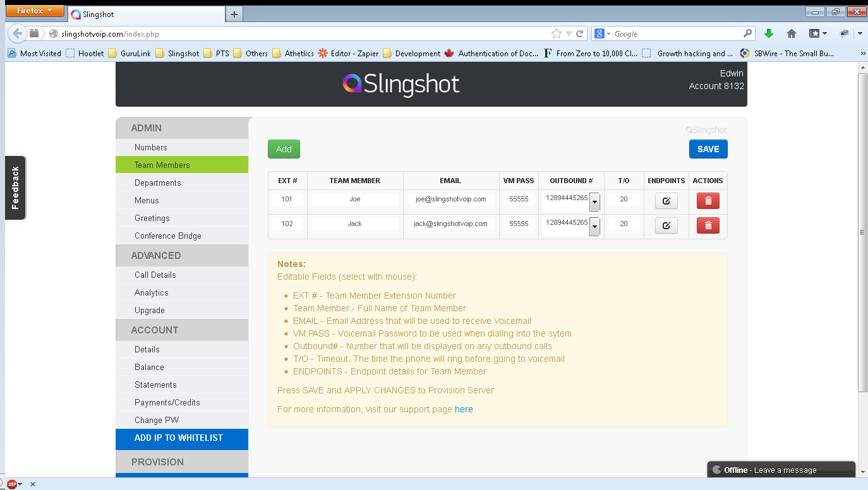Open the GuruLink bookmarks folder
868x490 pixels.
[130, 54]
